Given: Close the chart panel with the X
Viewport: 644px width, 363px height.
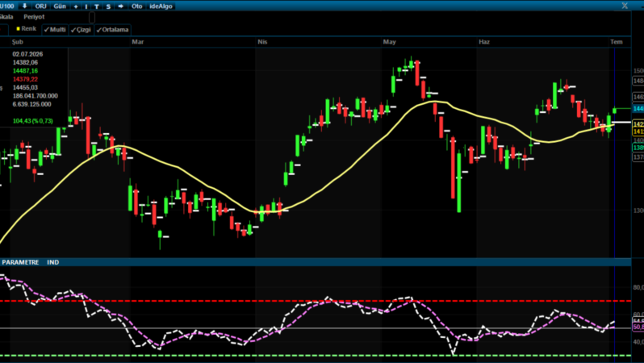Looking at the screenshot, I should click(625, 6).
